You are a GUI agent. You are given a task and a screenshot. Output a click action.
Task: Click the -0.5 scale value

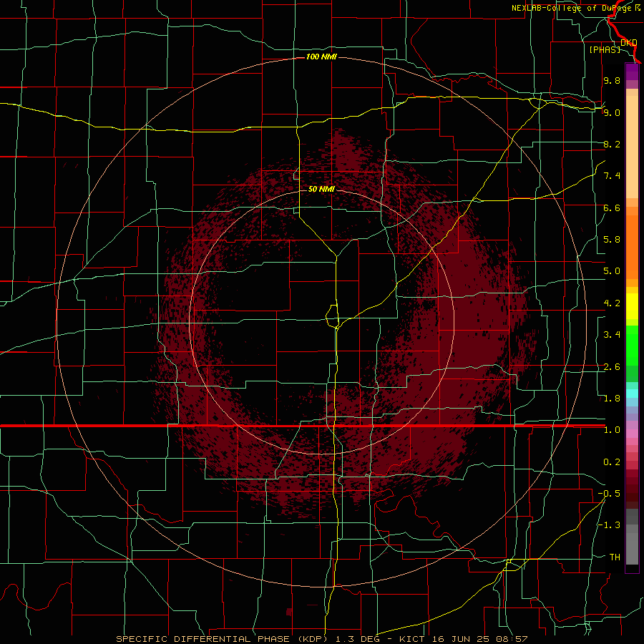[609, 494]
